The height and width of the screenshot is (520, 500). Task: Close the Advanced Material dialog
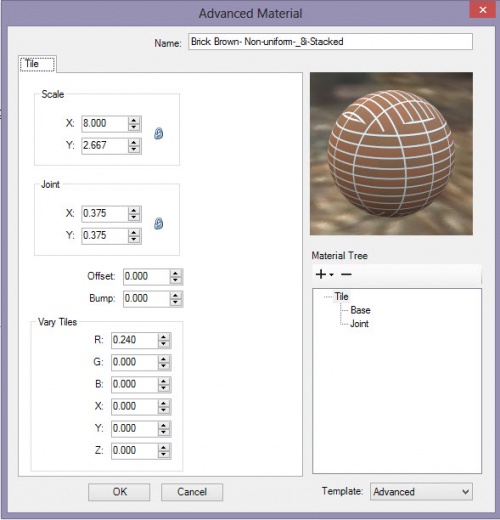[483, 10]
